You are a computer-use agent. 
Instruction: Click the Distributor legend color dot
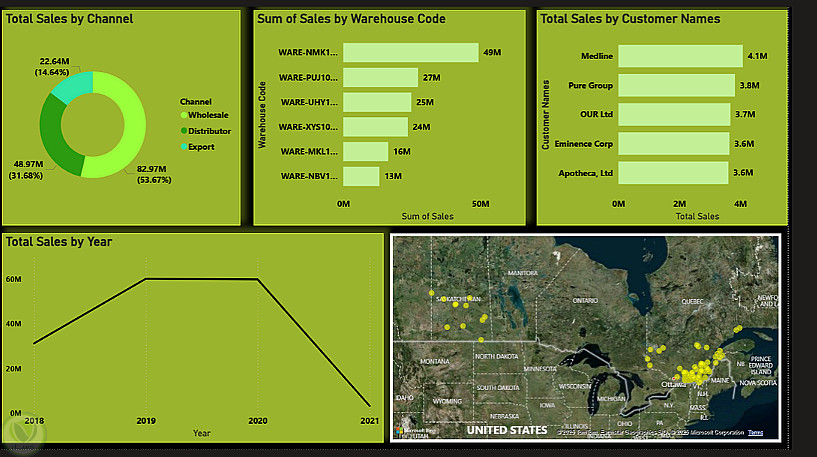(184, 131)
